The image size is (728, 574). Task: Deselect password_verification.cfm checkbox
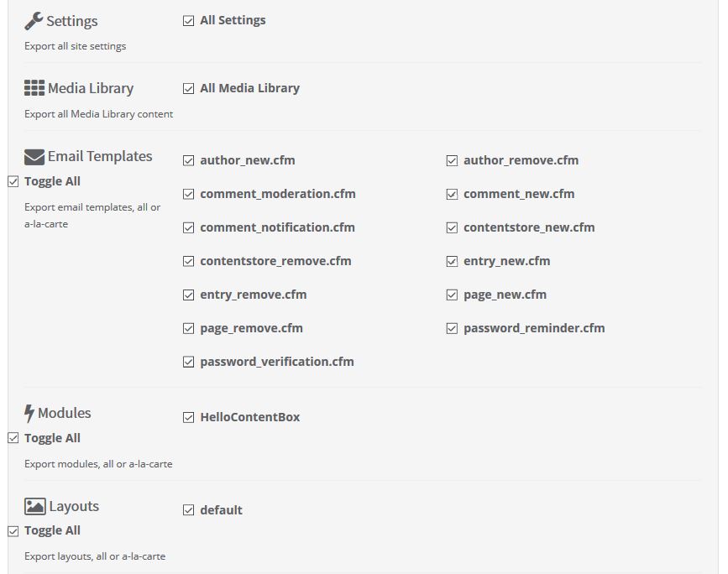tap(189, 362)
